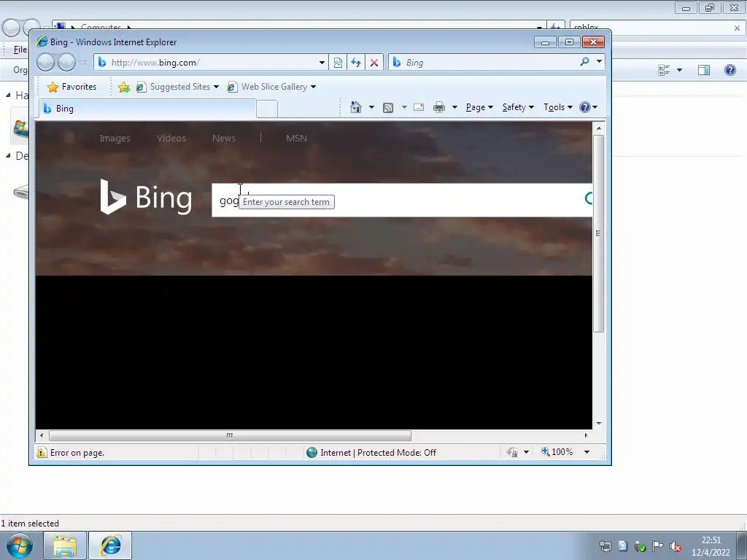The width and height of the screenshot is (747, 560).
Task: Open search provider dropdown arrow
Action: tap(600, 61)
